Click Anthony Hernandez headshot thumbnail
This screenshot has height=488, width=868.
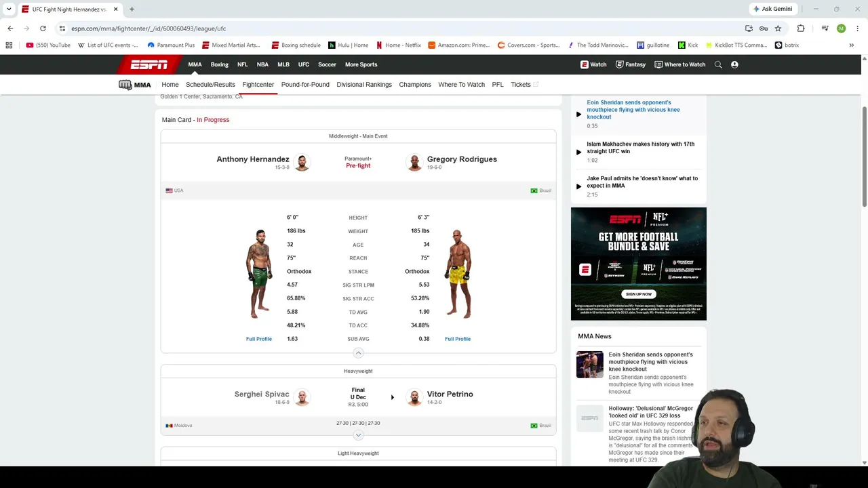(302, 163)
